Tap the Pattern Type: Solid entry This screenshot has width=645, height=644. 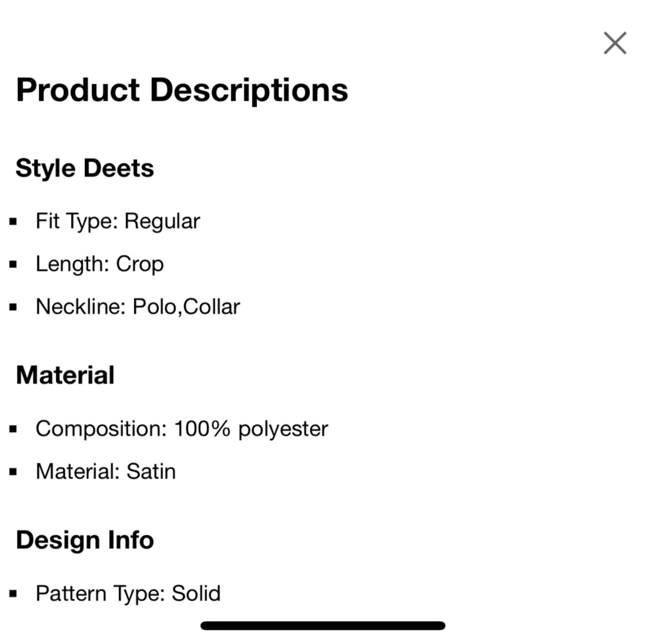pyautogui.click(x=128, y=594)
